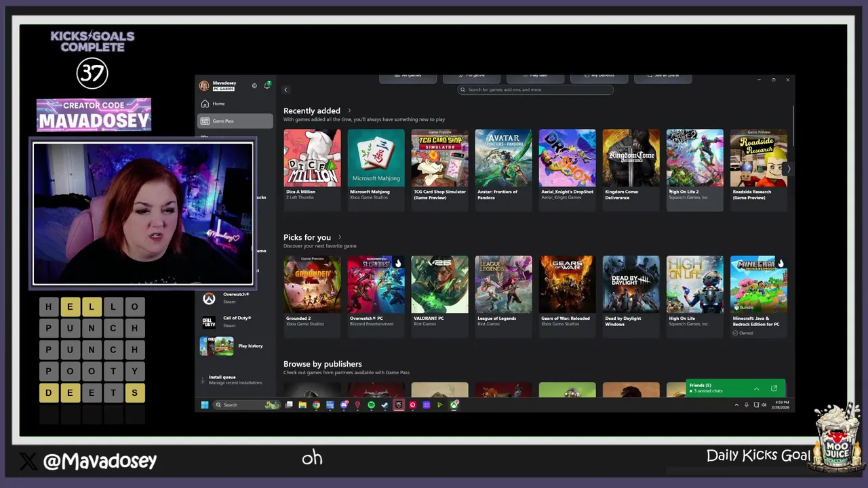Screen dimensions: 868x488
Task: Expand the Picks for you chevron
Action: tap(340, 237)
